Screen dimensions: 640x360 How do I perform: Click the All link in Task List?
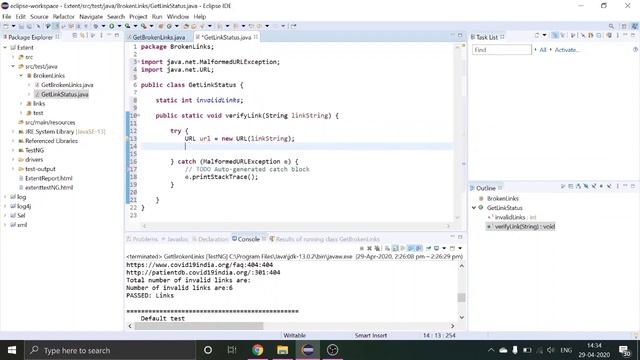543,50
